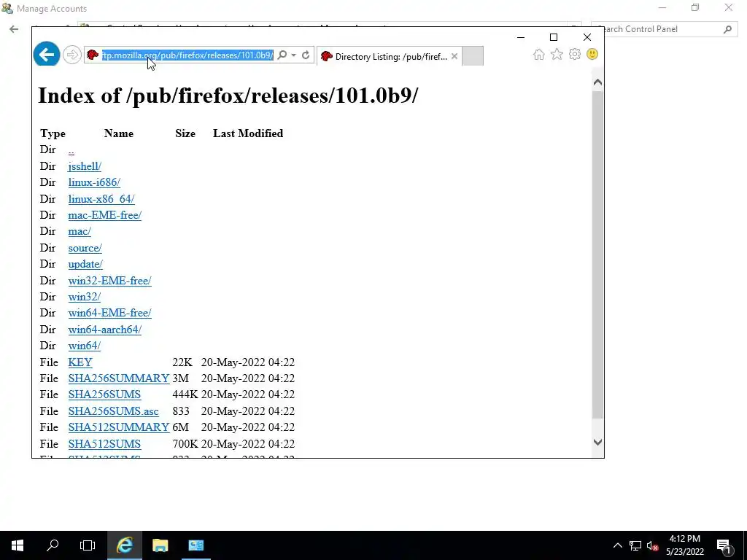Screen dimensions: 747x560
Task: Open the linux-i686/ directory
Action: point(94,182)
